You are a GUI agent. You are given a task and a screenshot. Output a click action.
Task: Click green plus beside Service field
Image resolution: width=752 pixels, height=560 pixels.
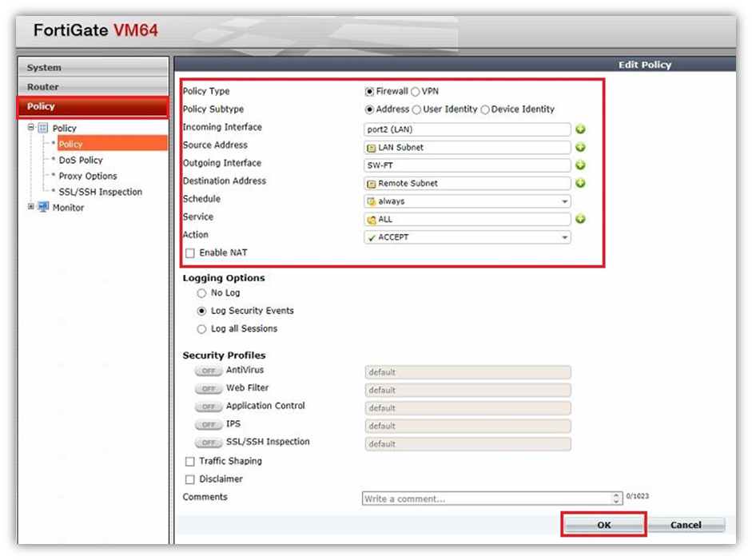(x=580, y=219)
